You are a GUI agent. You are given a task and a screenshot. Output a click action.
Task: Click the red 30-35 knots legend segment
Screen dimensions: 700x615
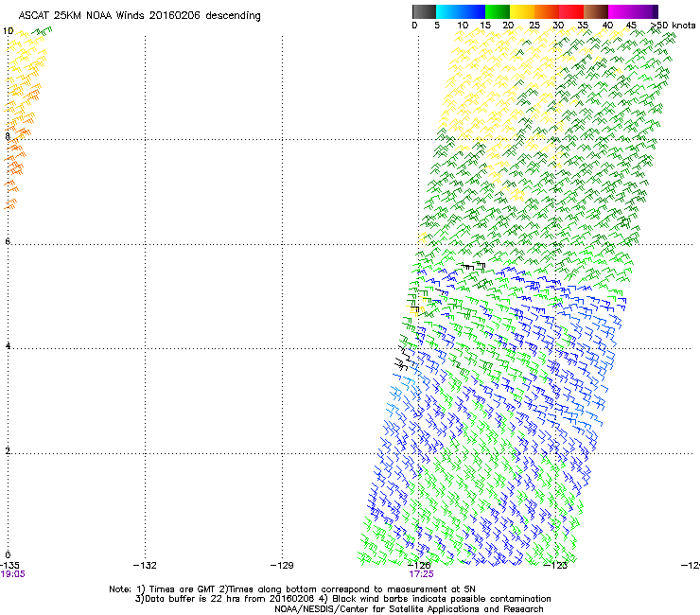coord(571,11)
